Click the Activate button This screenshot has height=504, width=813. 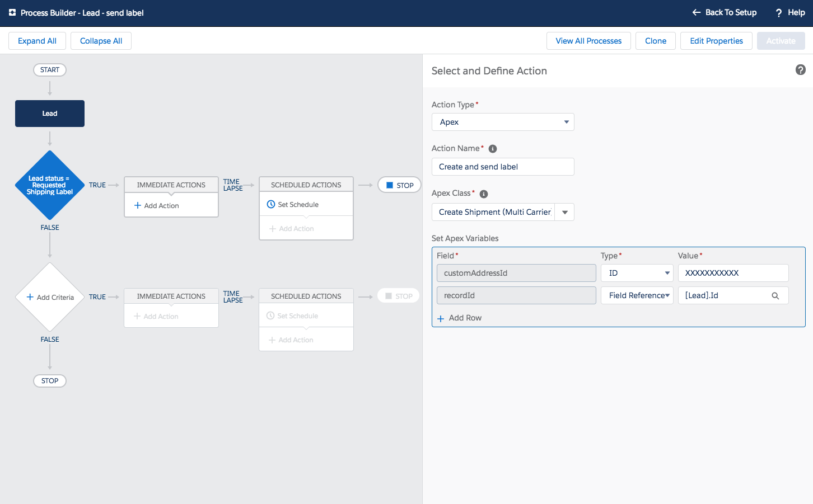coord(781,41)
